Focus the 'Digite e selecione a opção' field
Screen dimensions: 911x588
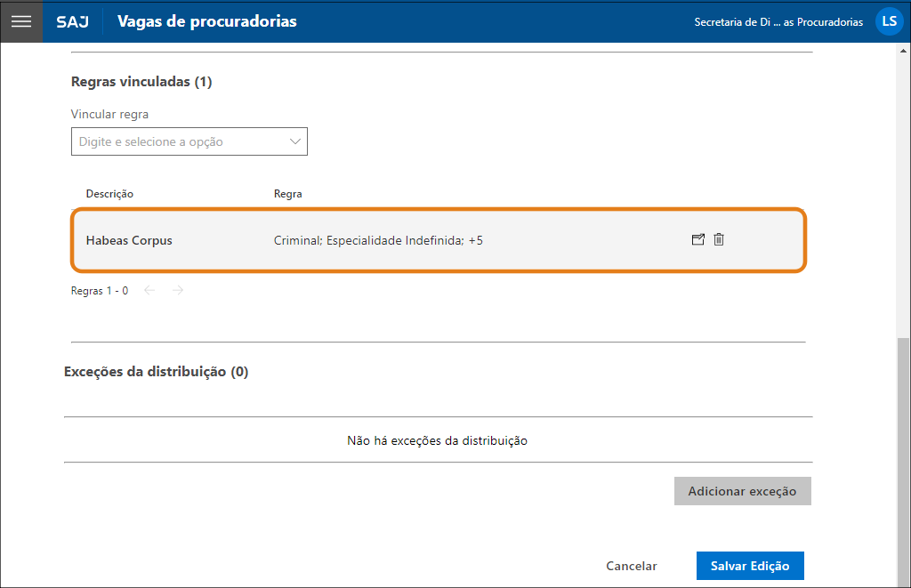pos(178,141)
